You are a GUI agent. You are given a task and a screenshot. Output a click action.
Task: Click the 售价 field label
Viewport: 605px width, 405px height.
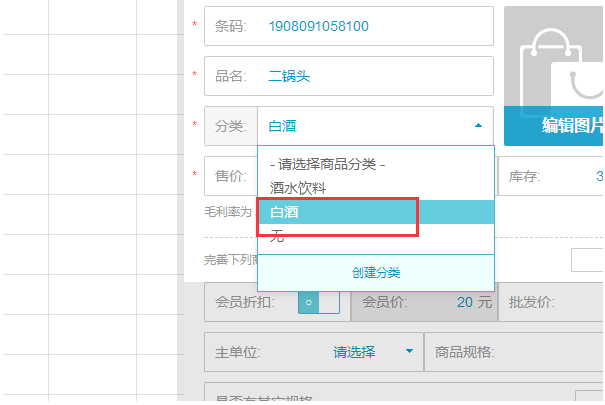(x=230, y=177)
